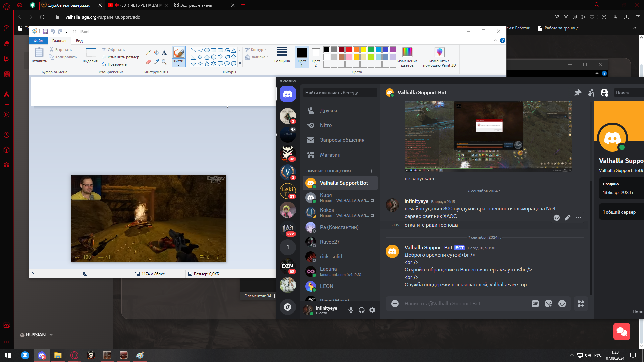Viewport: 644px width, 362px height.
Task: Open the Толщина line thickness dropdown
Action: pyautogui.click(x=282, y=57)
